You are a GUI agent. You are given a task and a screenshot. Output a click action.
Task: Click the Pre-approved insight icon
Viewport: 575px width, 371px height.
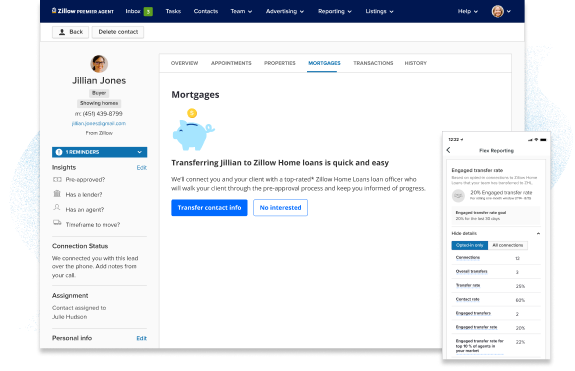click(x=57, y=179)
